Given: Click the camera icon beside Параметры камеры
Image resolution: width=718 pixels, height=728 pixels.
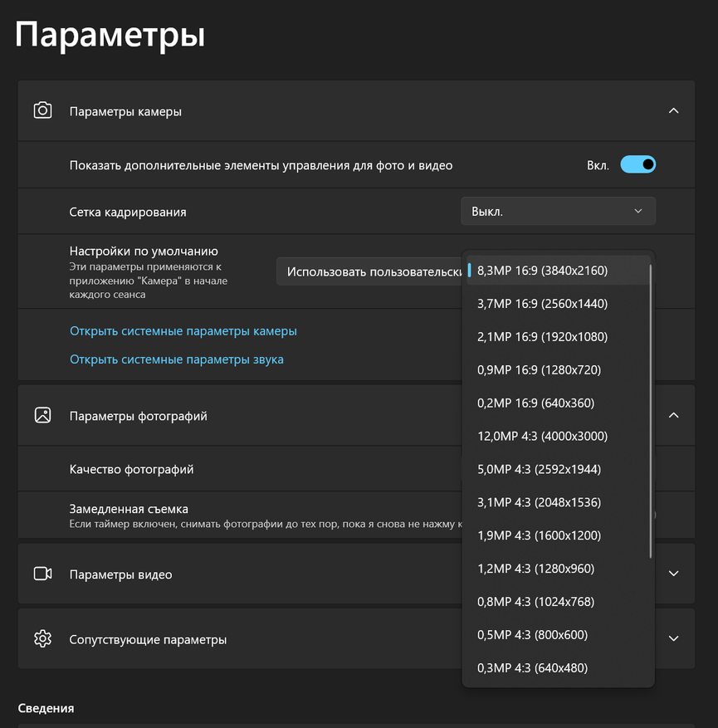Looking at the screenshot, I should click(x=42, y=110).
